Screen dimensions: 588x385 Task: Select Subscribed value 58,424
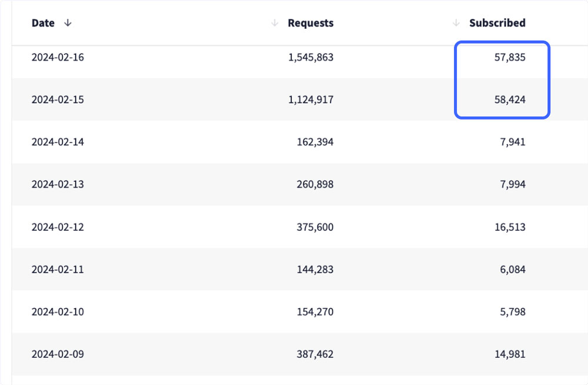(x=510, y=99)
